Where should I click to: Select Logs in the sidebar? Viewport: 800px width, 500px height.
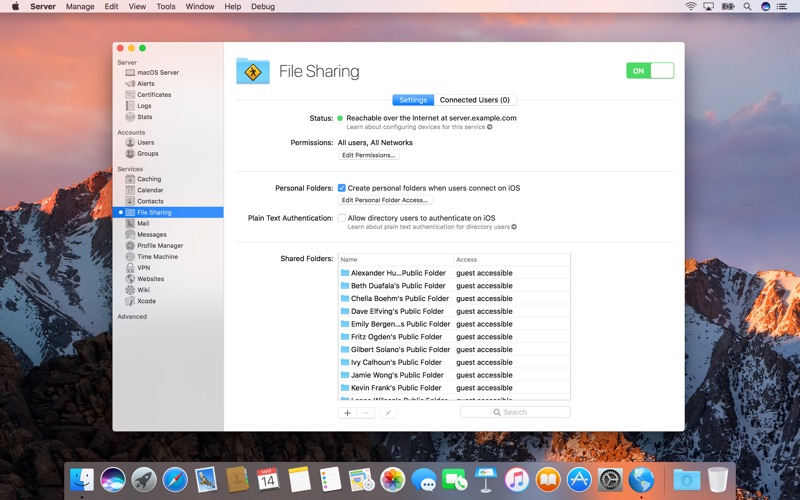(138, 106)
